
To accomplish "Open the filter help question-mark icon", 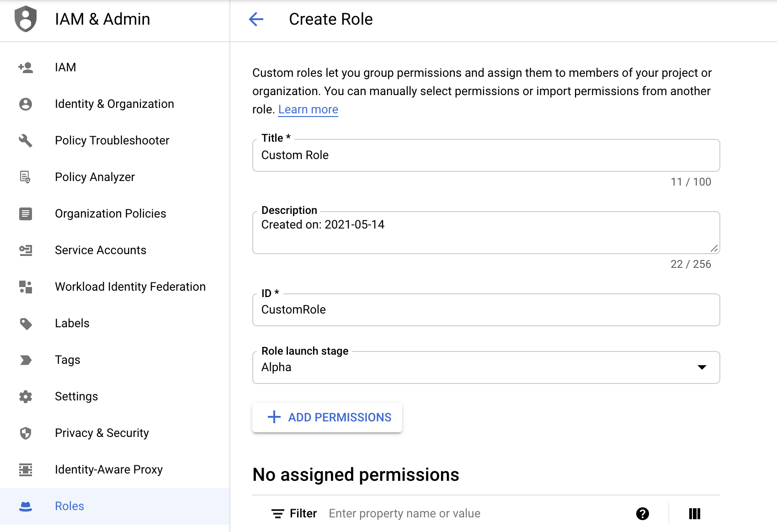I will pyautogui.click(x=643, y=514).
